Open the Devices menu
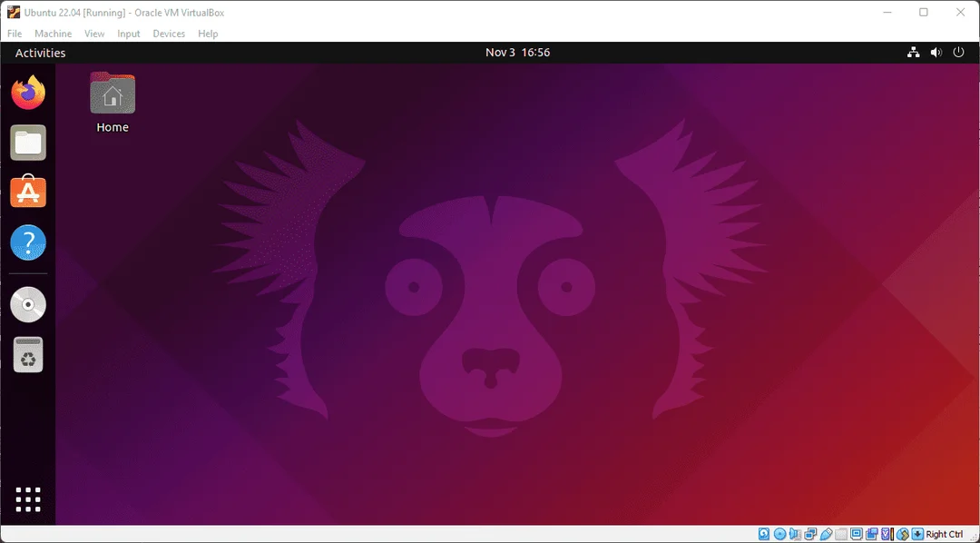The image size is (980, 543). click(x=169, y=34)
